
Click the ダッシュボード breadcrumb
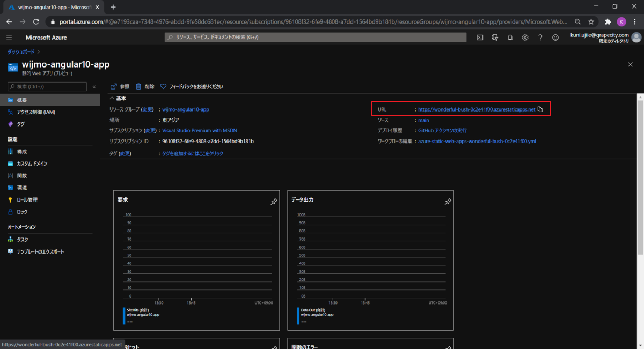click(x=20, y=52)
